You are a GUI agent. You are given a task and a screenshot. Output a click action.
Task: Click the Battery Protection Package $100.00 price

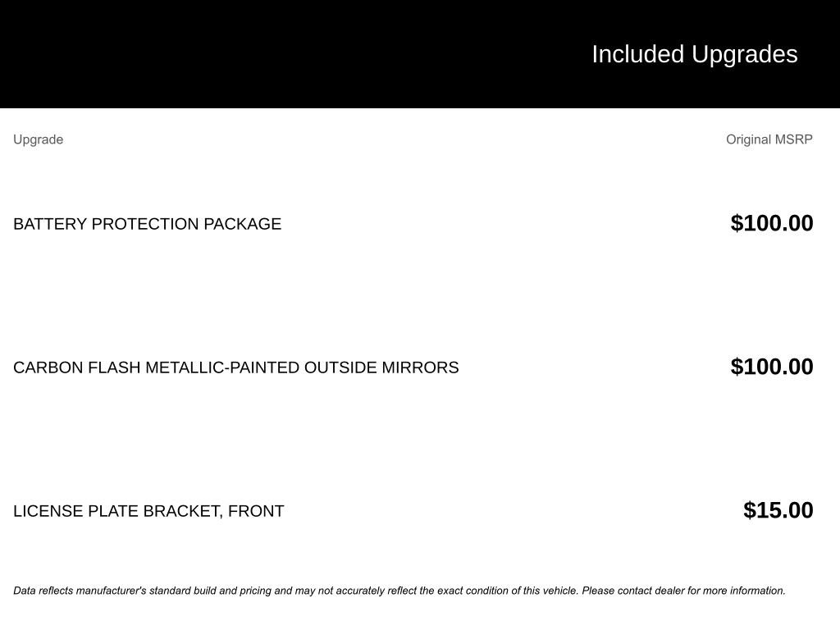771,223
